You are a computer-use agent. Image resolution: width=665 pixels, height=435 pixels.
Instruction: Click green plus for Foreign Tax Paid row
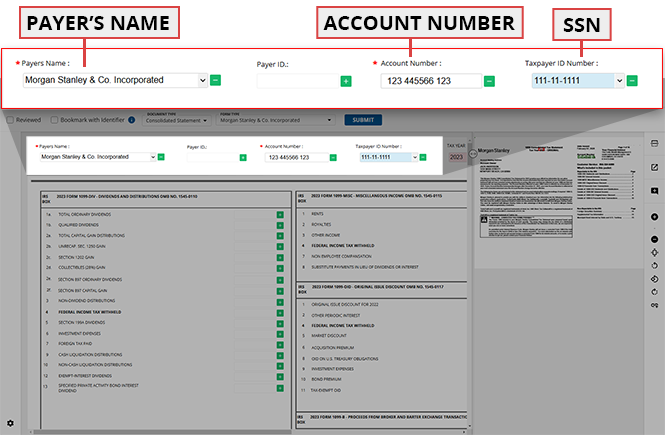point(281,343)
